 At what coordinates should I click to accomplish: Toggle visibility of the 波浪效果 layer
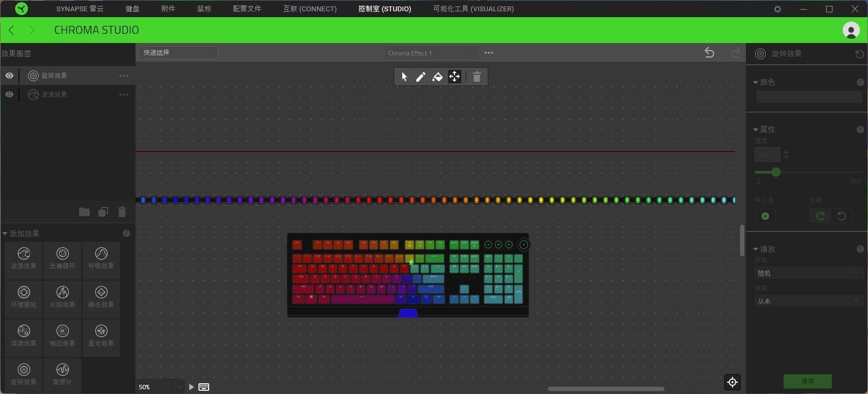[10, 95]
